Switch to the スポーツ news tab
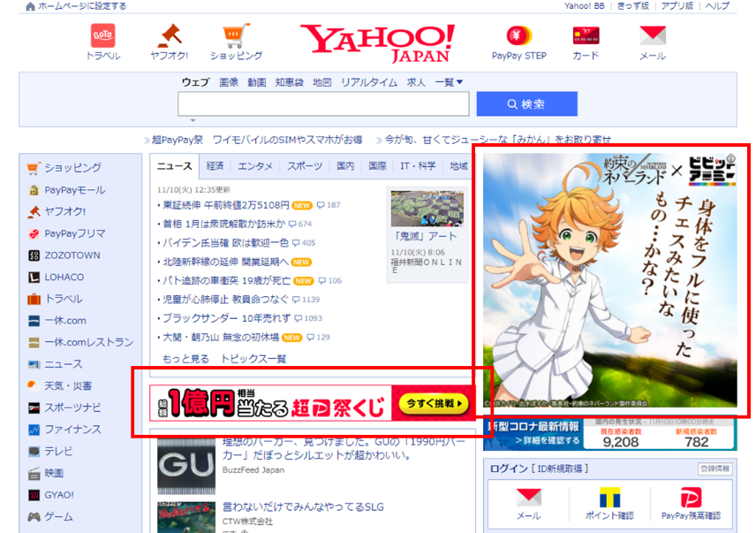Screen dimensions: 756x533 [x=305, y=166]
